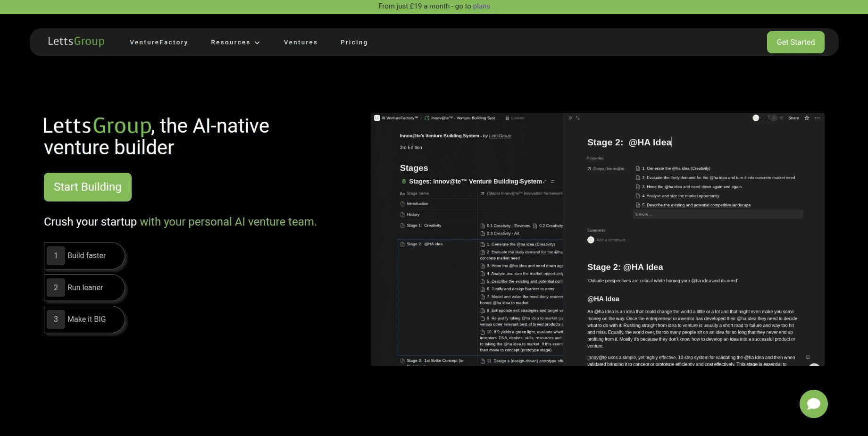This screenshot has width=868, height=436.
Task: Open the Ventures menu item
Action: tap(300, 42)
